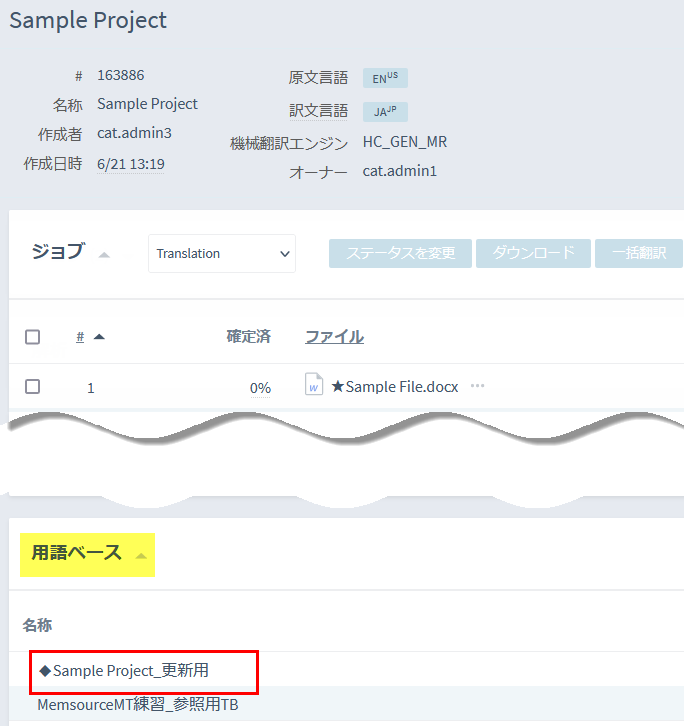684x726 pixels.
Task: Open the three-dots menu next to Sample File.docx
Action: click(477, 386)
